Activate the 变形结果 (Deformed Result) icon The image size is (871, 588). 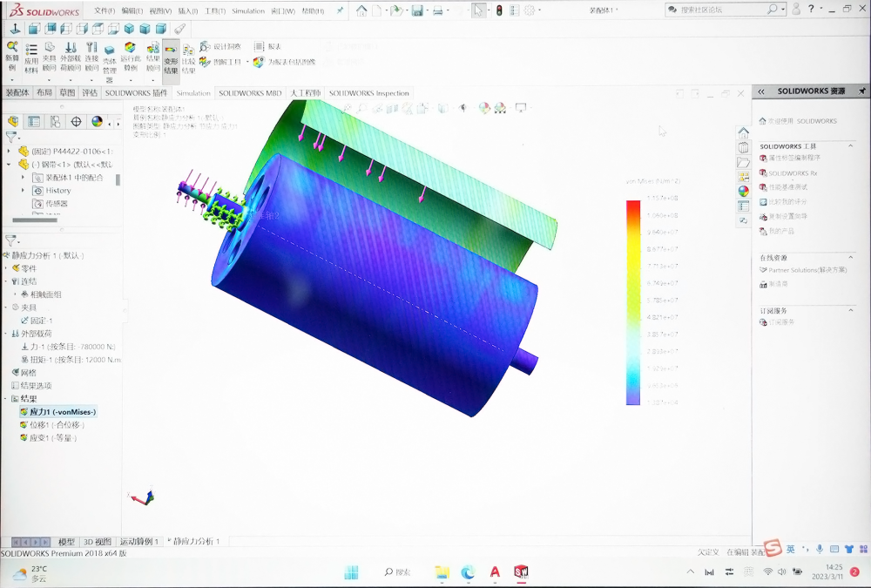tap(170, 51)
